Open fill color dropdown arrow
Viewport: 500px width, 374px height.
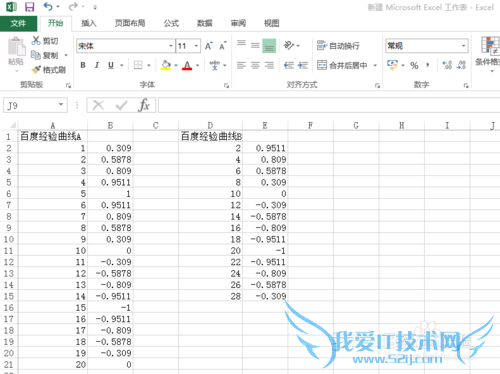176,65
